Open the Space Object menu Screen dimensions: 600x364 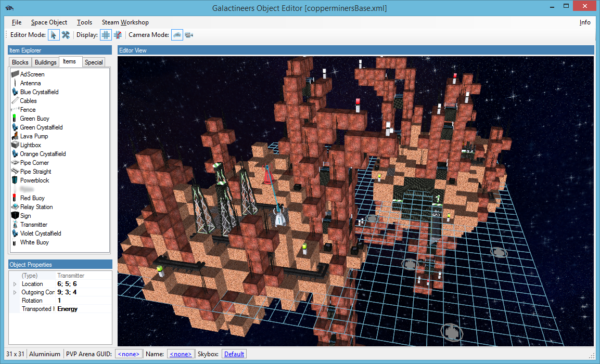coord(49,22)
